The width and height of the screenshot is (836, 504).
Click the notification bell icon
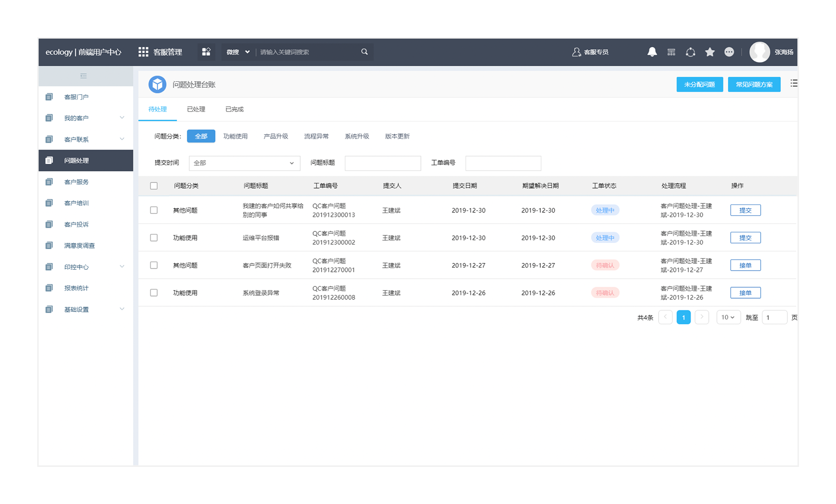652,52
